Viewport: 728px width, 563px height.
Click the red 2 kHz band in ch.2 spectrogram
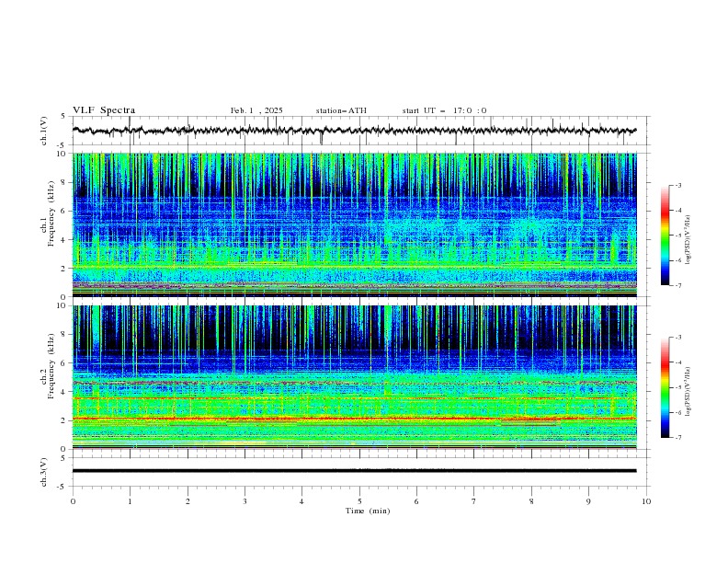tap(354, 419)
